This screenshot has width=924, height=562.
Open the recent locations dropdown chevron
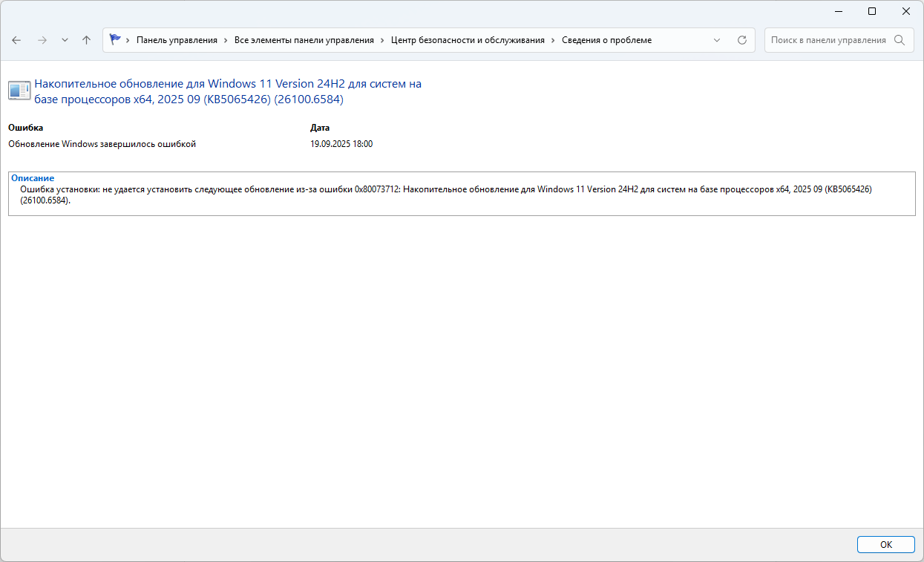point(65,40)
